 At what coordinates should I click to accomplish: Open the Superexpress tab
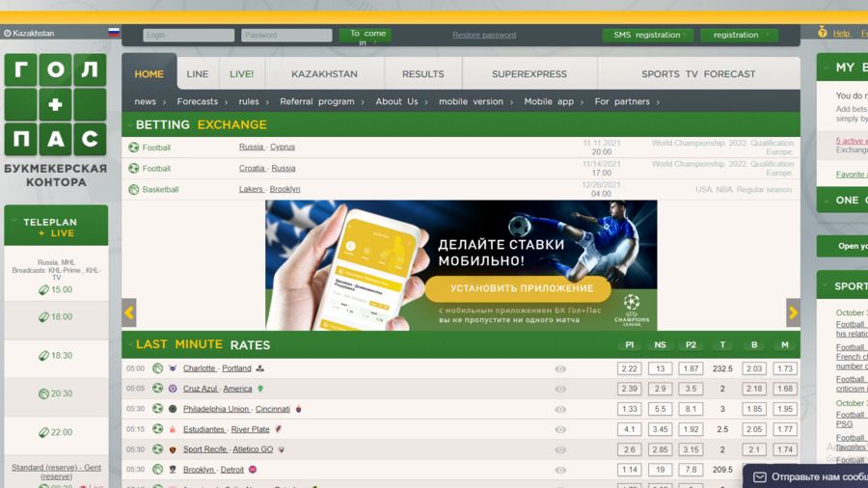click(529, 74)
